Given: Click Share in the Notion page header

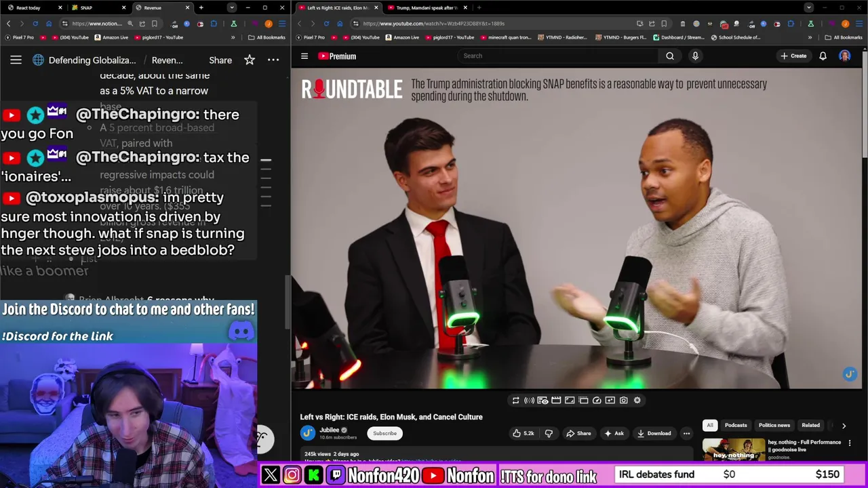Looking at the screenshot, I should 220,60.
